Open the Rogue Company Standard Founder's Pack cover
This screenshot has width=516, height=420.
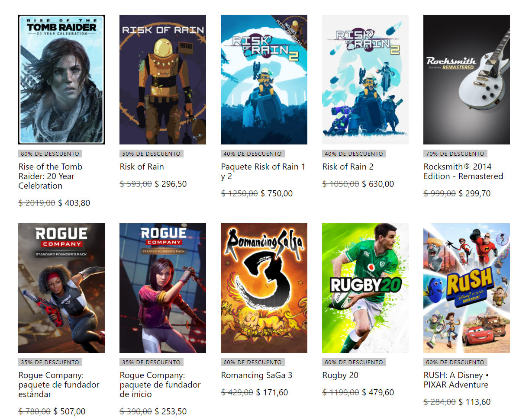pyautogui.click(x=61, y=288)
